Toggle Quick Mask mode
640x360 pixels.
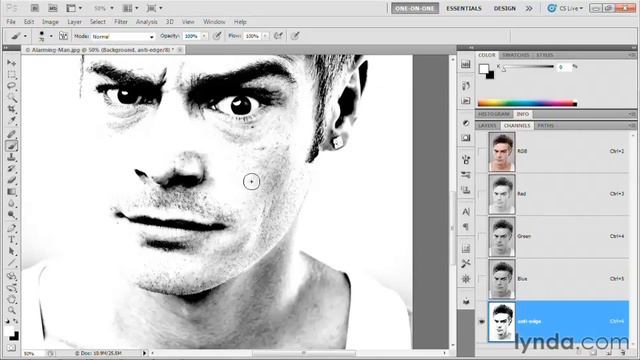[11, 348]
